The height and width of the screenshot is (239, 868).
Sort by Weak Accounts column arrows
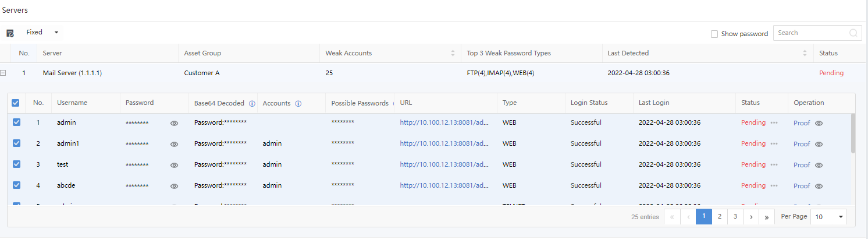point(453,53)
